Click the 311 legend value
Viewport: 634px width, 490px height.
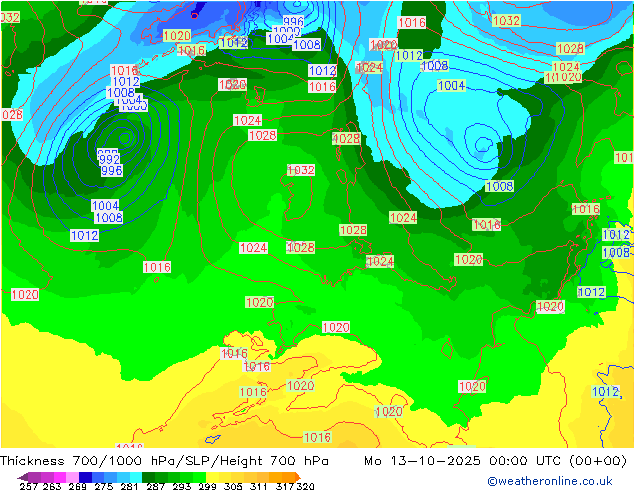pos(259,486)
